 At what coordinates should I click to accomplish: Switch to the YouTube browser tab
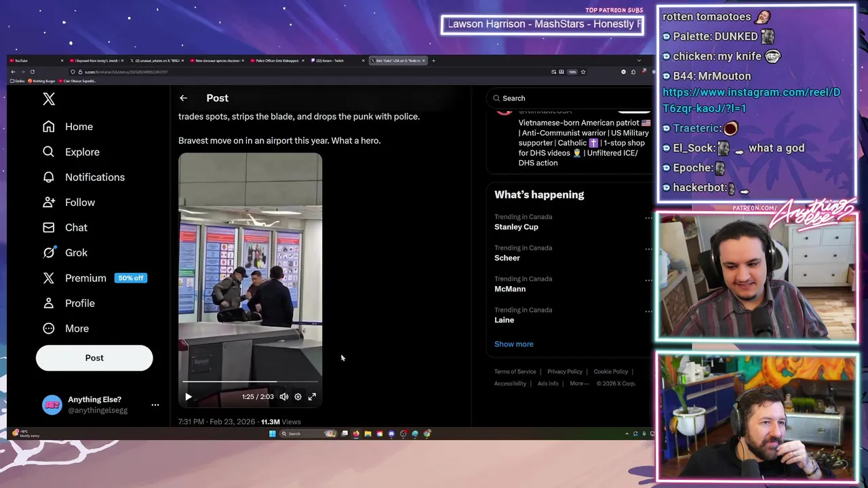pyautogui.click(x=36, y=60)
